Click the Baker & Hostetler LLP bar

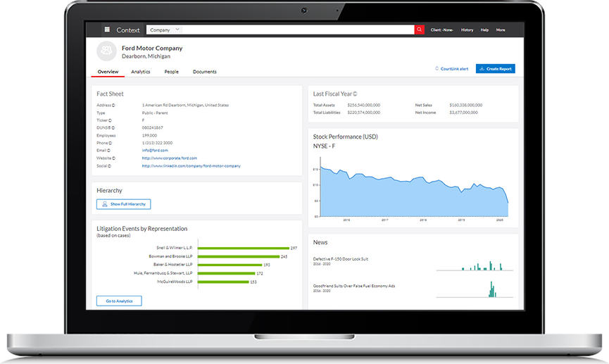click(x=230, y=265)
